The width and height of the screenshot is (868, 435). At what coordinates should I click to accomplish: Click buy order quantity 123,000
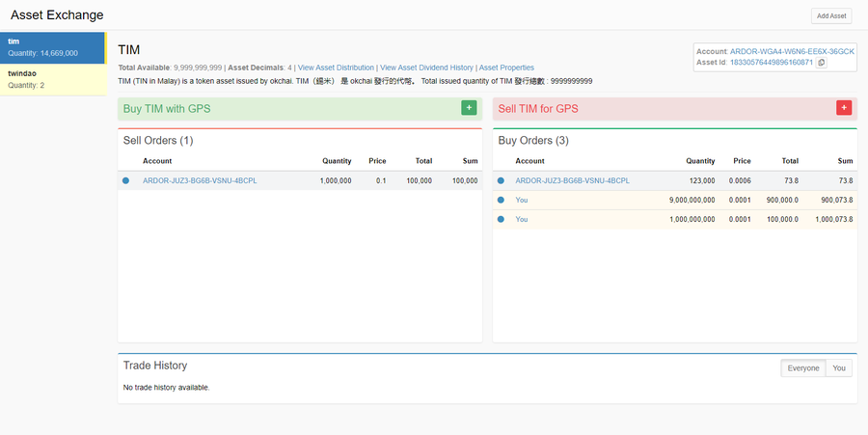(702, 180)
